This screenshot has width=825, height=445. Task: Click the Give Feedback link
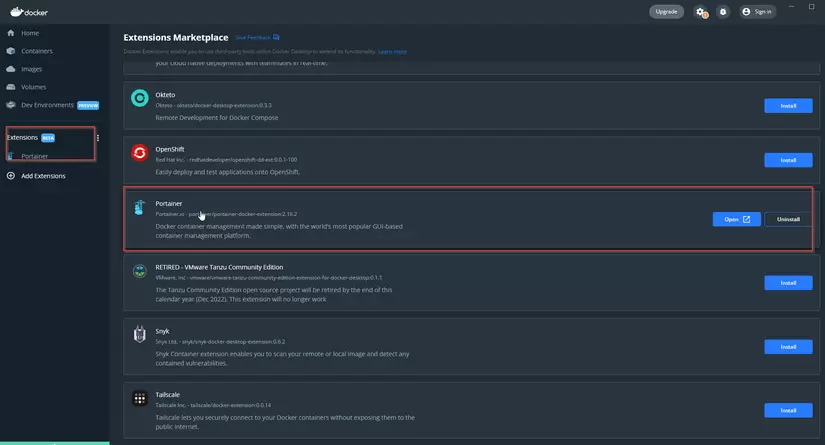click(x=257, y=37)
